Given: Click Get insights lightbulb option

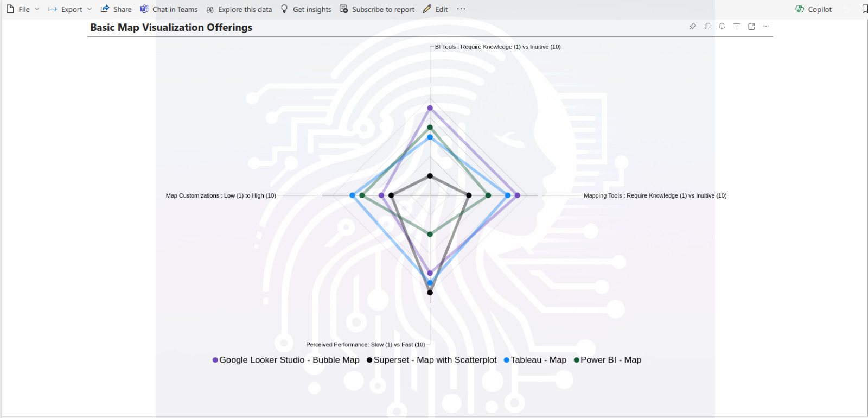Looking at the screenshot, I should 306,9.
